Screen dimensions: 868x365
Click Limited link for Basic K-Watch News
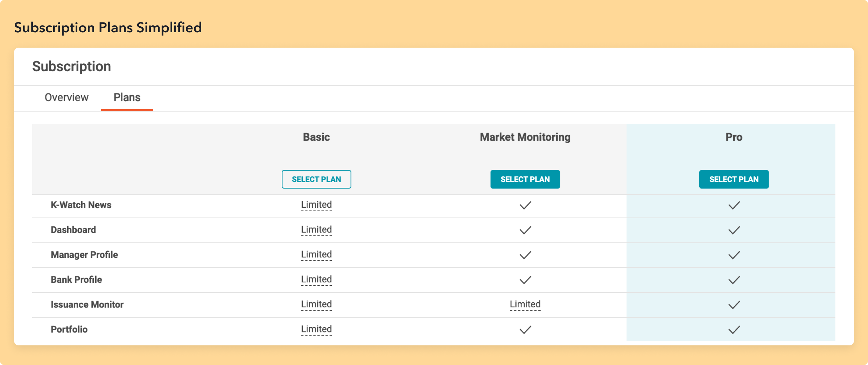[316, 205]
